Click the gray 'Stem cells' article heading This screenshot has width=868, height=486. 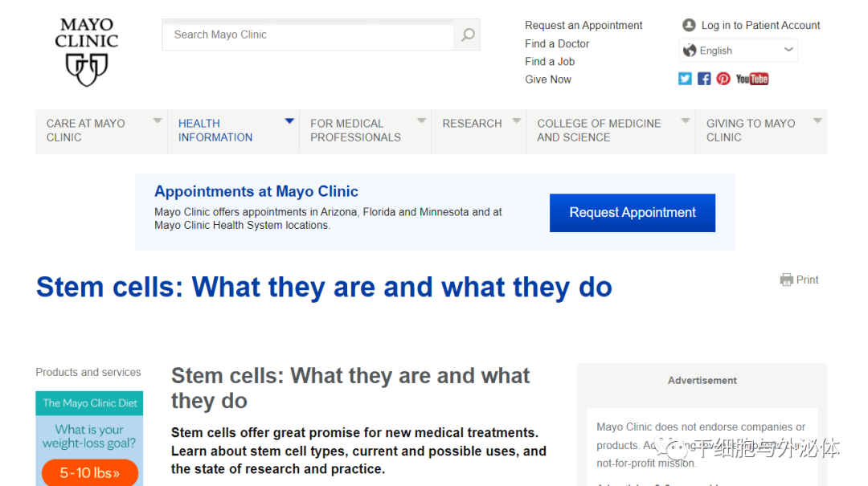[x=350, y=388]
